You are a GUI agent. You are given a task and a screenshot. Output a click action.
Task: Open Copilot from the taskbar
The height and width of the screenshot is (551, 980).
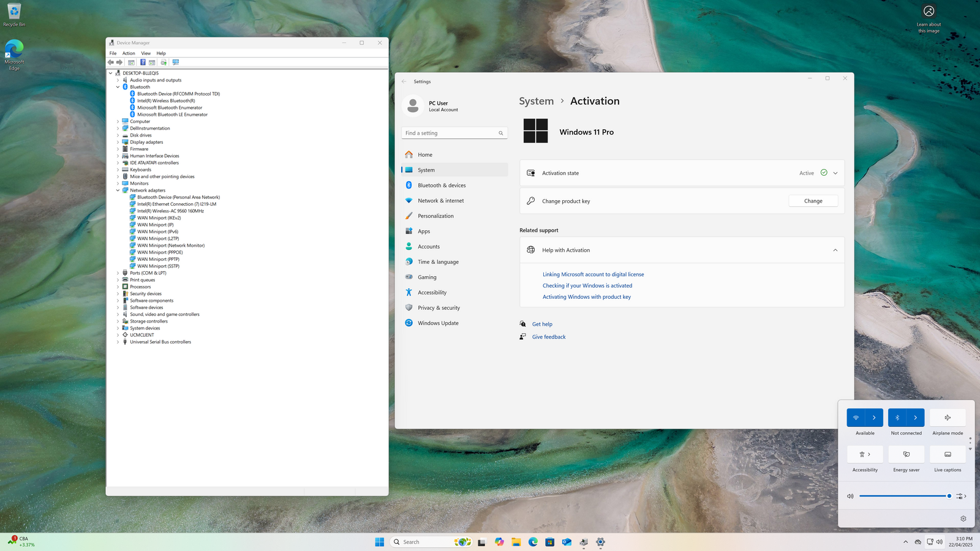[499, 542]
